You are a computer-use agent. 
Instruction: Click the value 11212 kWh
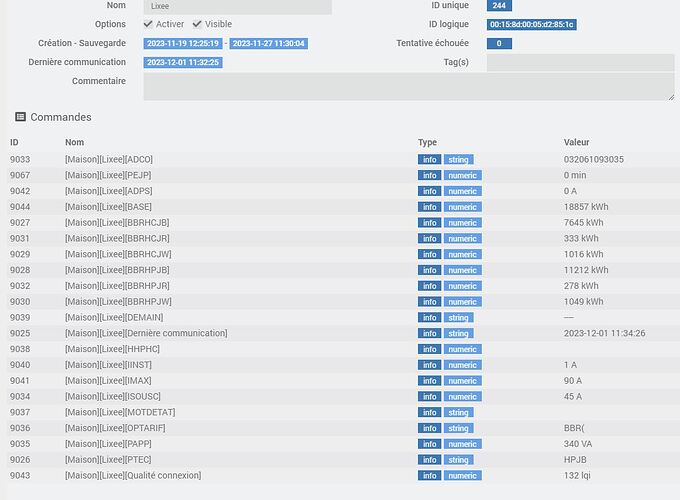point(586,270)
